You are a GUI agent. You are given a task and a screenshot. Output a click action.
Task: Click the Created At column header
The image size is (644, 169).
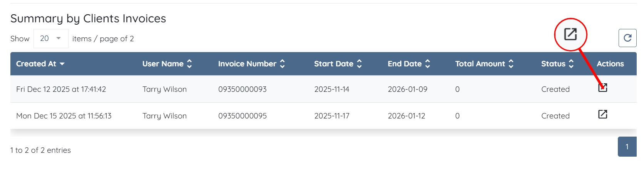pos(36,64)
